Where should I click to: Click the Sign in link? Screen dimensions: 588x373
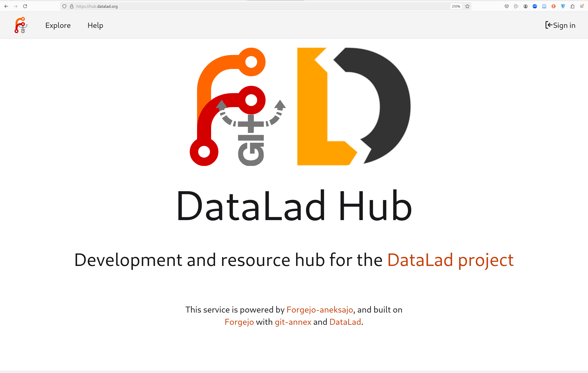[560, 25]
